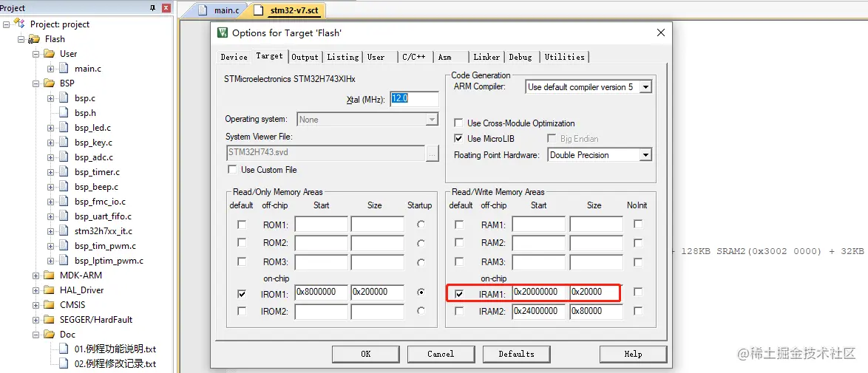The height and width of the screenshot is (373, 868).
Task: Click the Cancel button
Action: [x=441, y=354]
